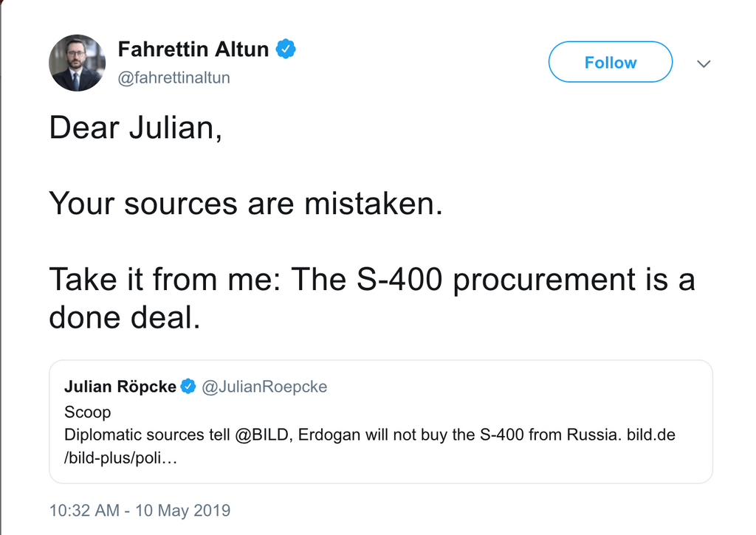Open the @JulianRoepcke handle
The height and width of the screenshot is (535, 756).
[x=264, y=386]
